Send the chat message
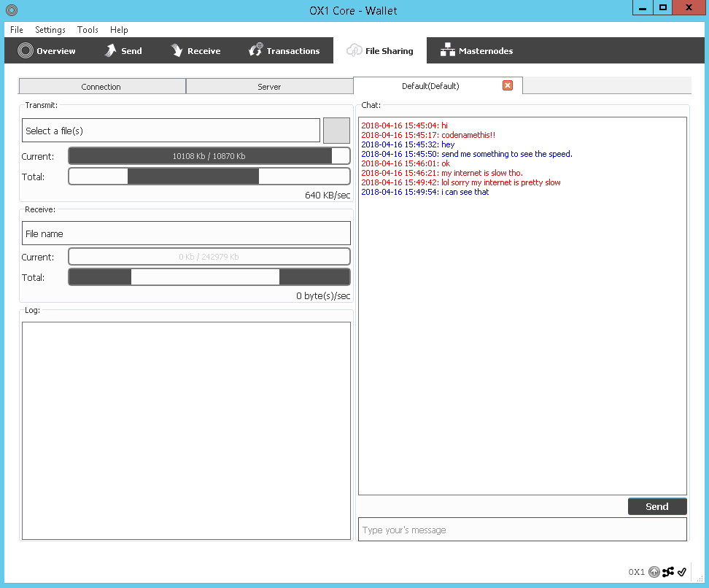The width and height of the screenshot is (709, 588). coord(657,506)
